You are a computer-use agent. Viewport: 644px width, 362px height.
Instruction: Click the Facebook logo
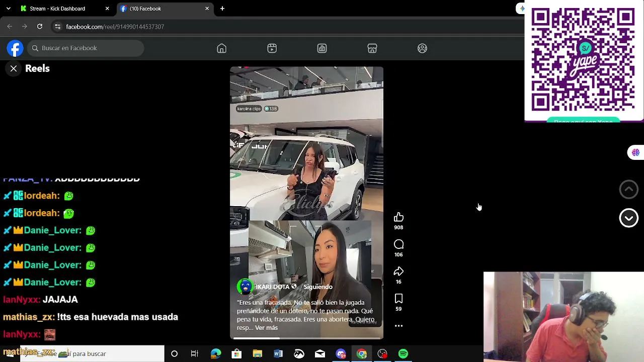click(x=15, y=48)
